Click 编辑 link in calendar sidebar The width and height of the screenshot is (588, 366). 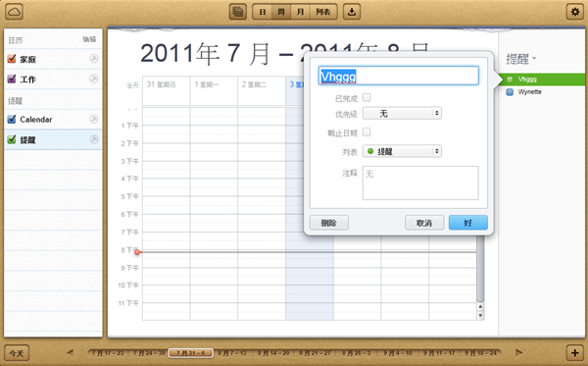89,39
